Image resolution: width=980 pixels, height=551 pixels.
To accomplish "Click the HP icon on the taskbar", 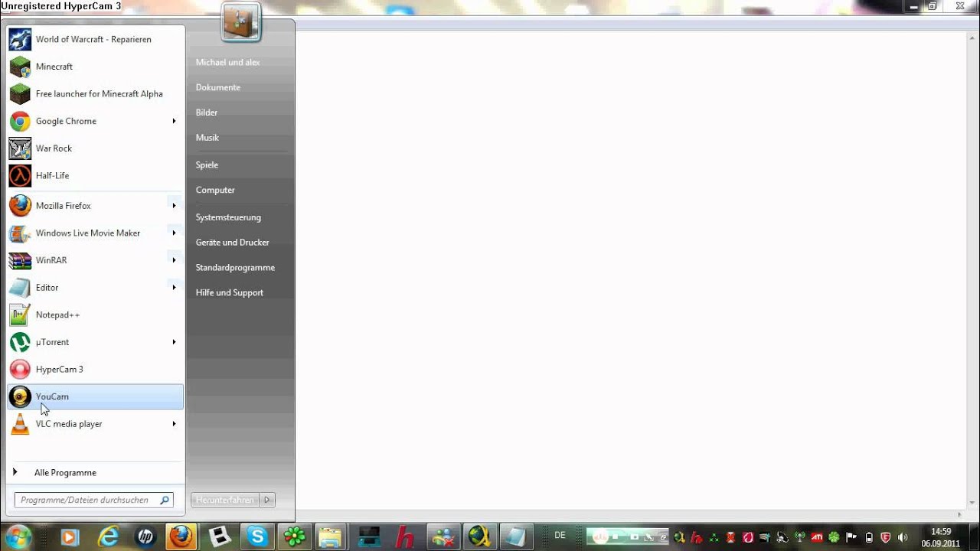I will tap(144, 537).
